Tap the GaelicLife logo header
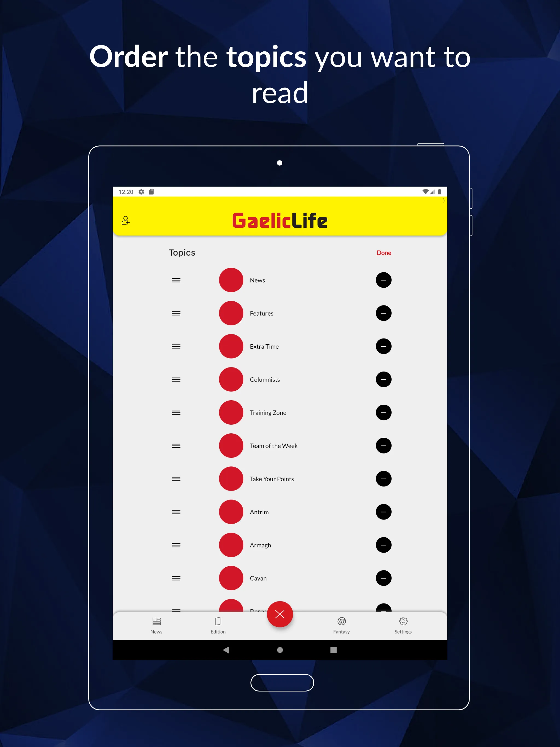Viewport: 560px width, 747px height. [x=281, y=220]
